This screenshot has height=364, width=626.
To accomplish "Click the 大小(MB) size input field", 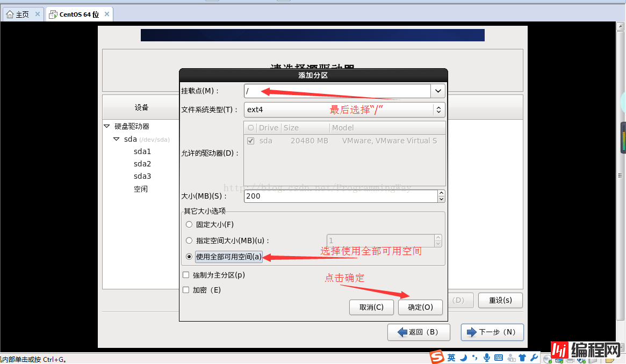I will (x=340, y=196).
